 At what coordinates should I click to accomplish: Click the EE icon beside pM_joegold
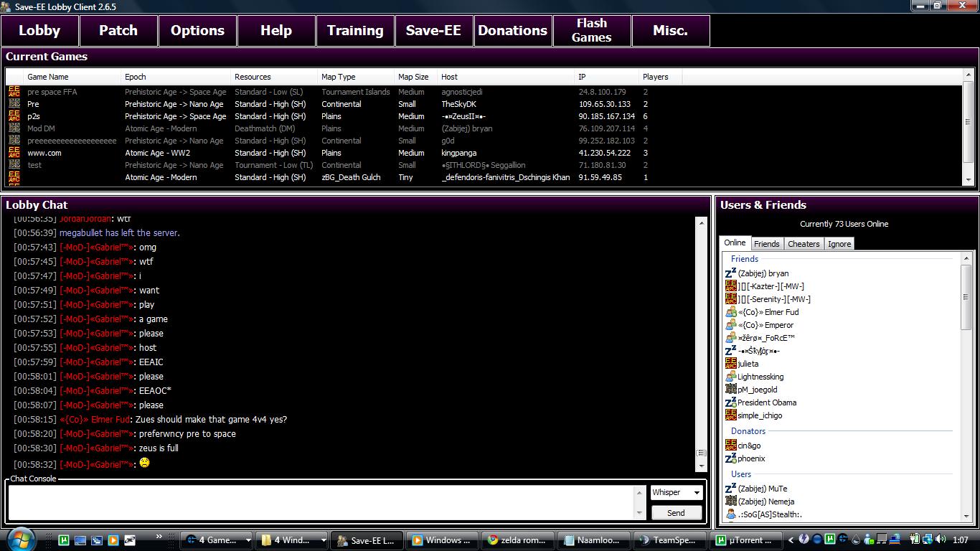click(730, 390)
